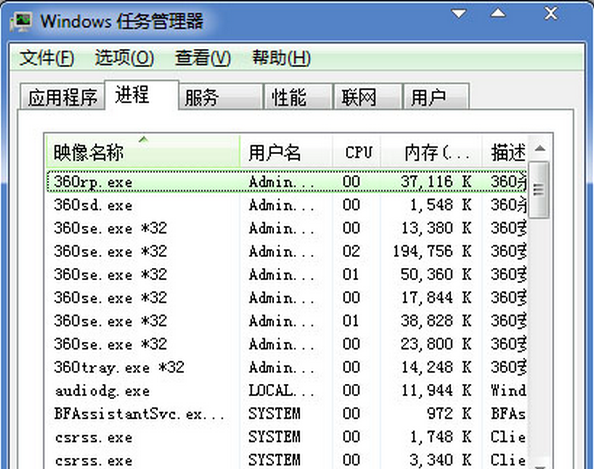This screenshot has height=469, width=594.
Task: Select the 360sd.exe process row
Action: click(286, 205)
